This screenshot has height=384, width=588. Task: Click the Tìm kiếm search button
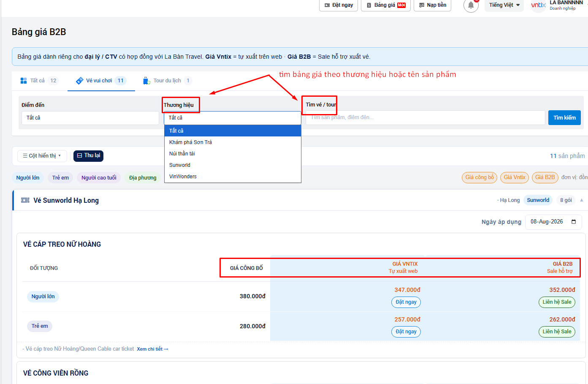565,117
